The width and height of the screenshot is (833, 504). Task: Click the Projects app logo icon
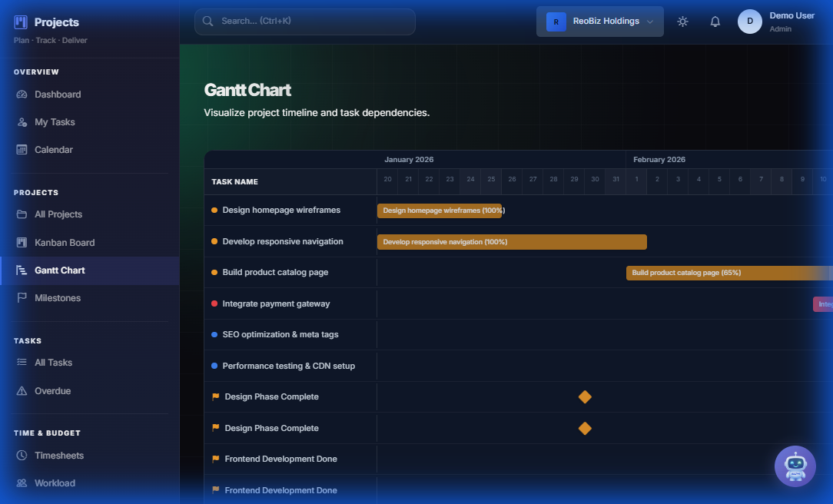click(x=21, y=22)
